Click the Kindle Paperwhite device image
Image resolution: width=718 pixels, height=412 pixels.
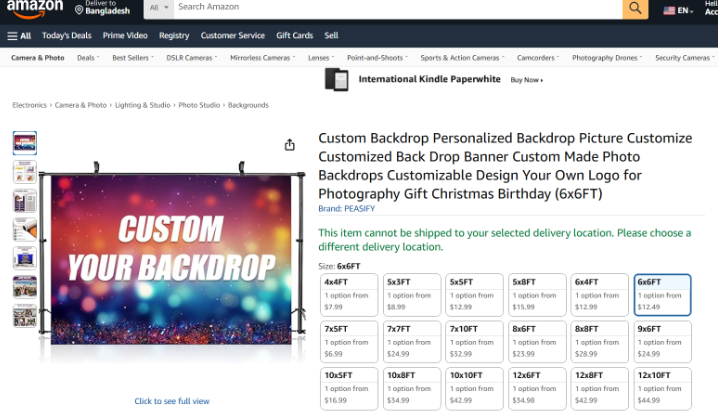point(338,79)
